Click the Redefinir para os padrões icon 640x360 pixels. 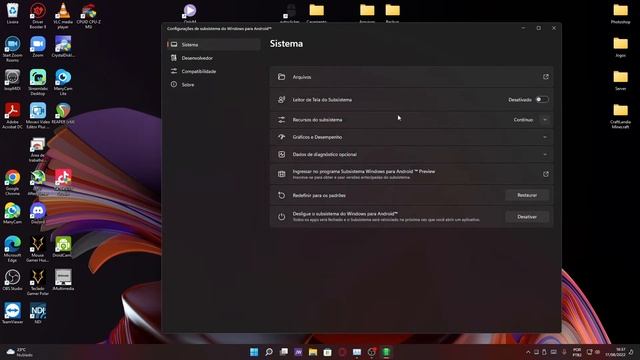pyautogui.click(x=281, y=196)
